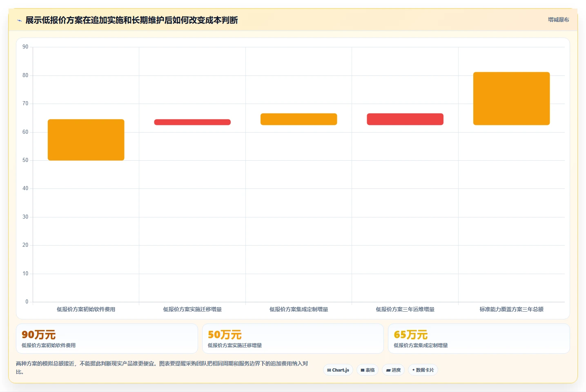Click the Chart.js chip
The image size is (586, 392).
338,370
